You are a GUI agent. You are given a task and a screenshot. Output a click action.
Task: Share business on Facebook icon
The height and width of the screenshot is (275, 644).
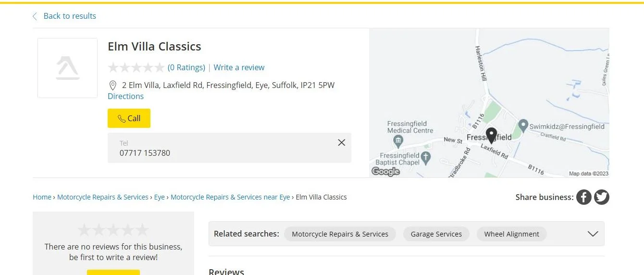pos(584,197)
